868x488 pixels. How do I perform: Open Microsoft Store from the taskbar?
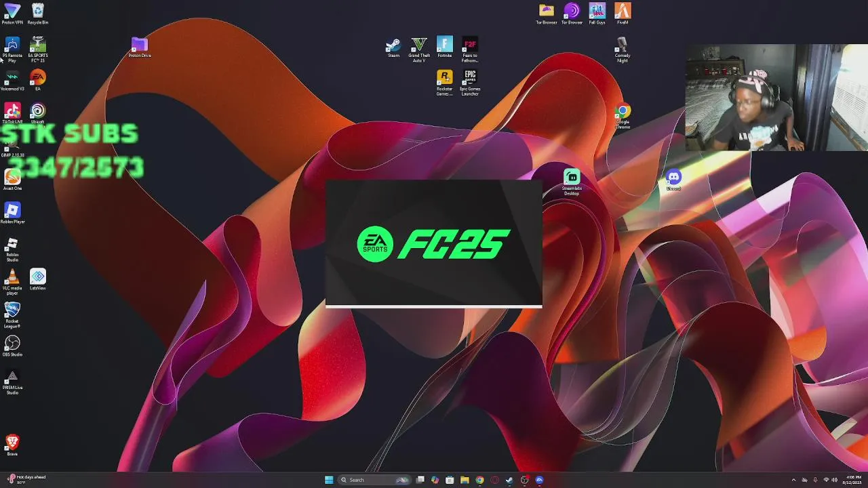[x=450, y=480]
